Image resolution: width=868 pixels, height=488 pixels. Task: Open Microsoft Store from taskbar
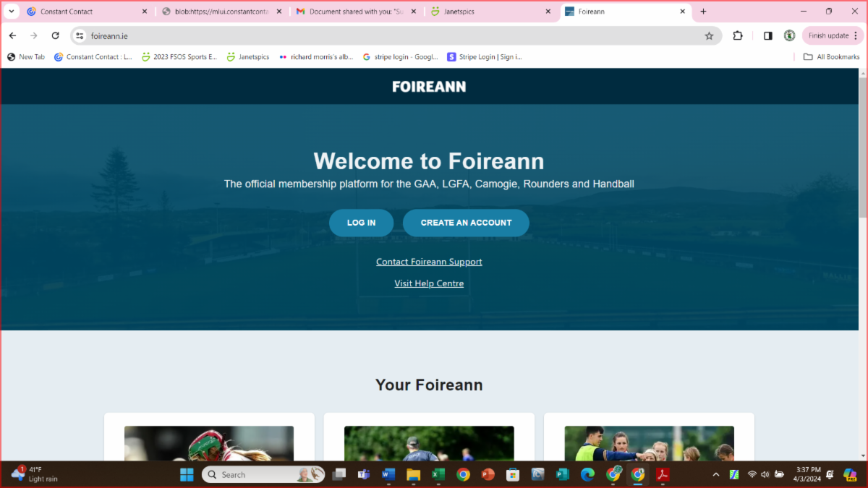[x=513, y=474]
